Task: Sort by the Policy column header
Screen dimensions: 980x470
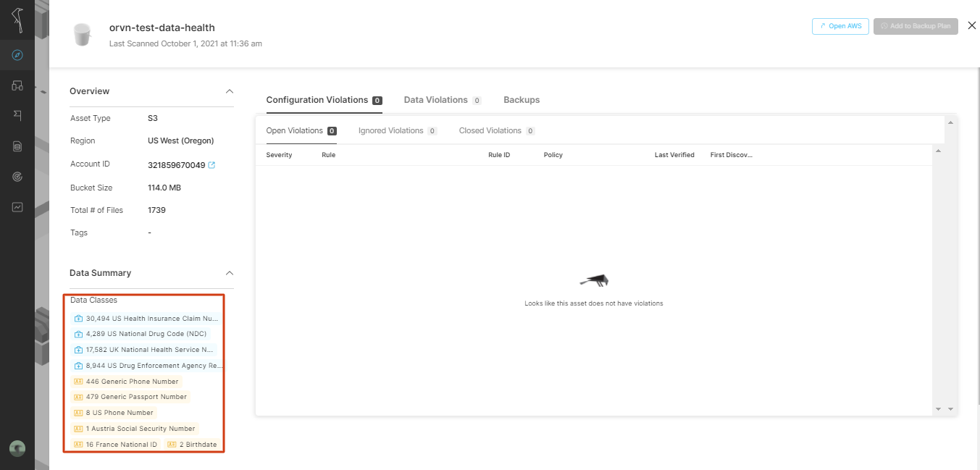Action: pos(553,155)
